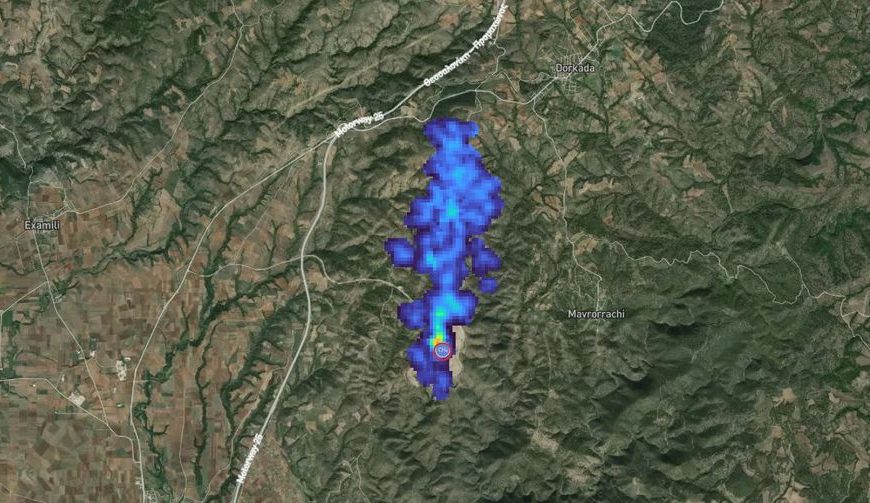Click the Mavrorrachi place label

pyautogui.click(x=596, y=314)
